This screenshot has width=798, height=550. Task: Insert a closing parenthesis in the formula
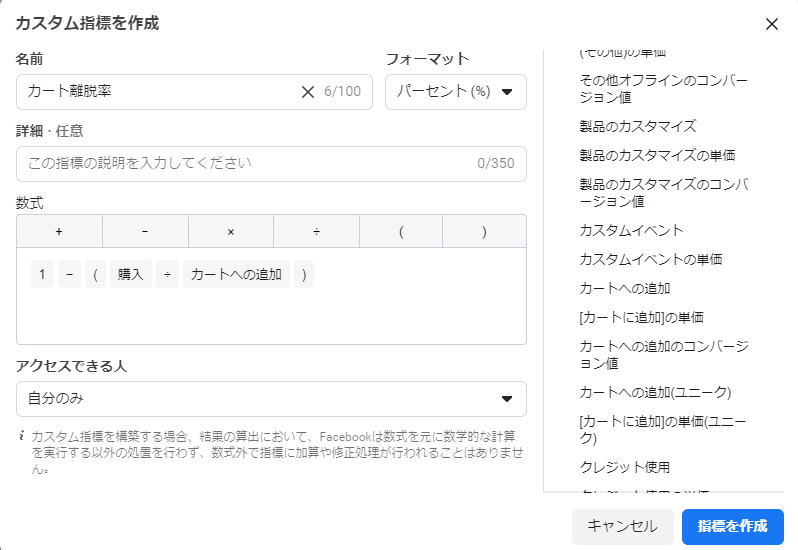(x=484, y=231)
